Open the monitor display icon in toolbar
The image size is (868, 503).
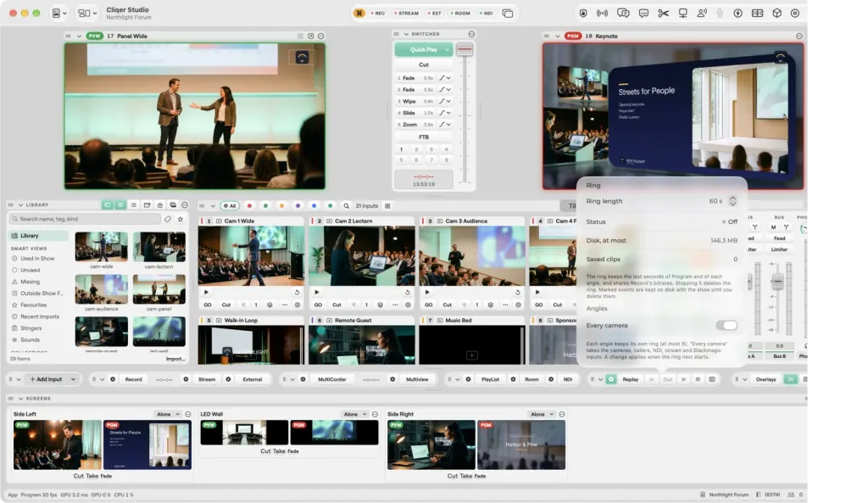tap(682, 14)
